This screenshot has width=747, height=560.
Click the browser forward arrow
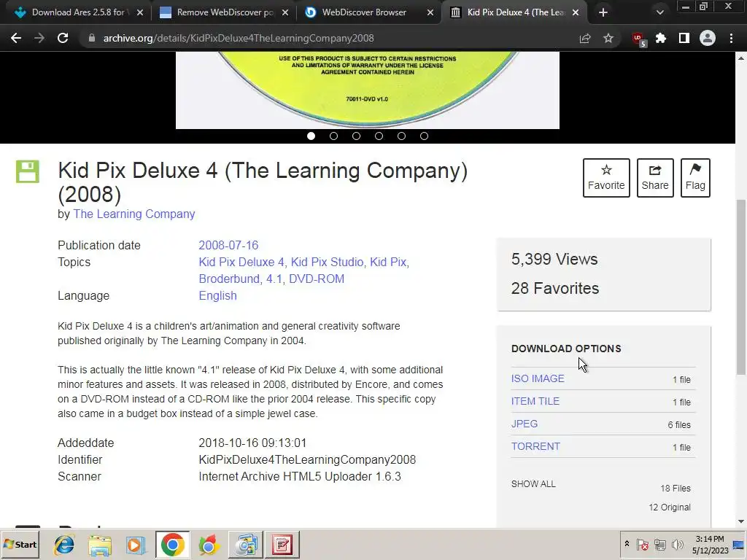39,38
